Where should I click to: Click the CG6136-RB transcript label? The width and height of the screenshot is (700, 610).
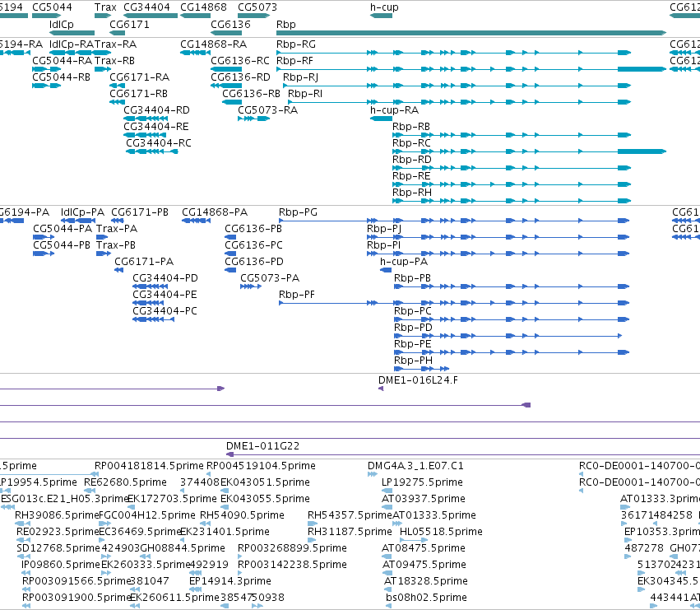(252, 94)
